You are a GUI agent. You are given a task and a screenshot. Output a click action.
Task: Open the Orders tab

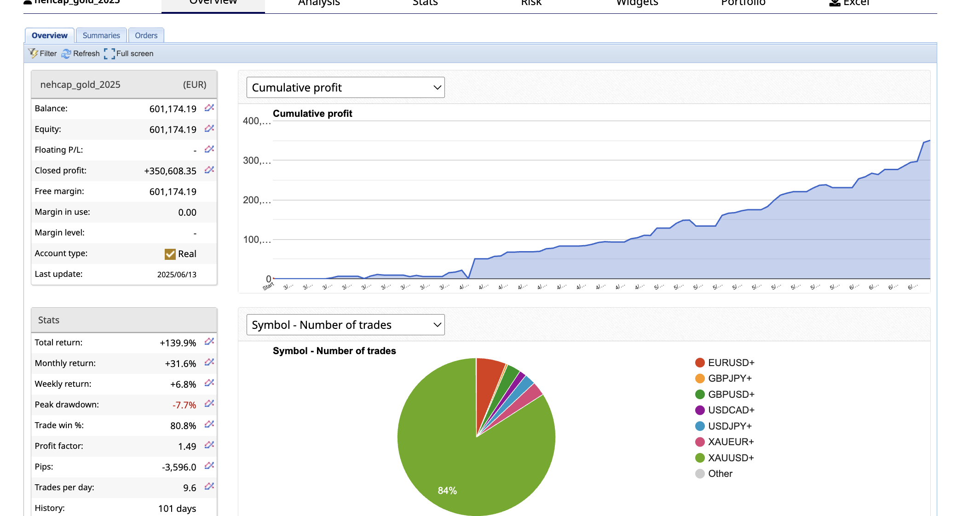(x=146, y=35)
